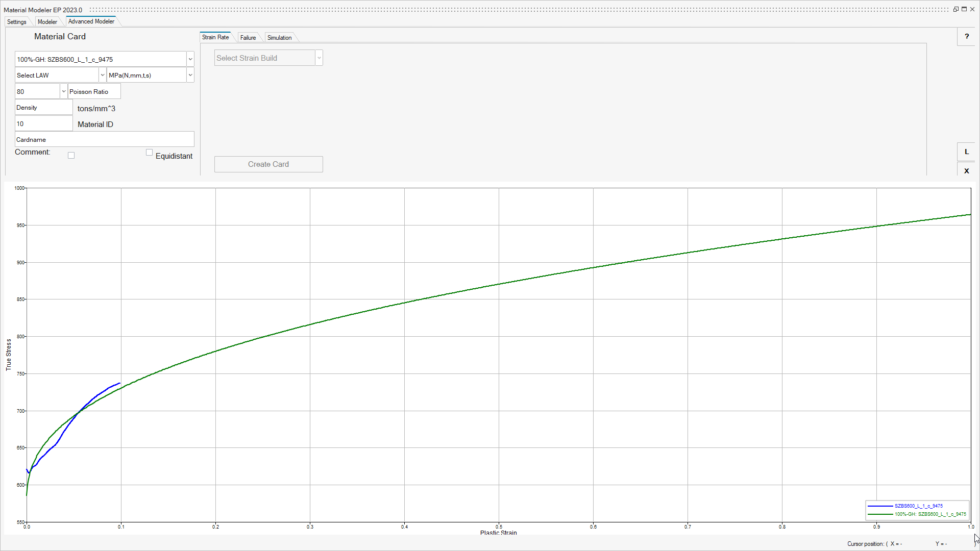Viewport: 980px width, 551px height.
Task: Enable the Comment checkbox
Action: 71,156
